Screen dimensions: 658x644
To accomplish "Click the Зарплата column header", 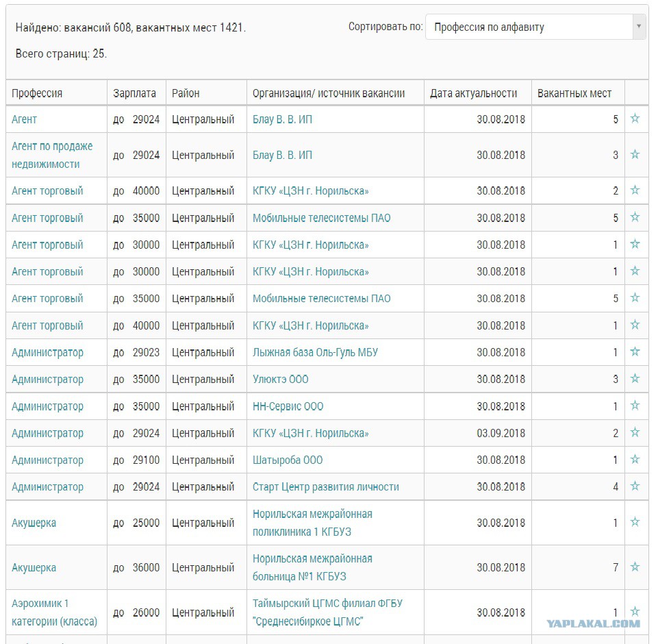I will point(134,93).
